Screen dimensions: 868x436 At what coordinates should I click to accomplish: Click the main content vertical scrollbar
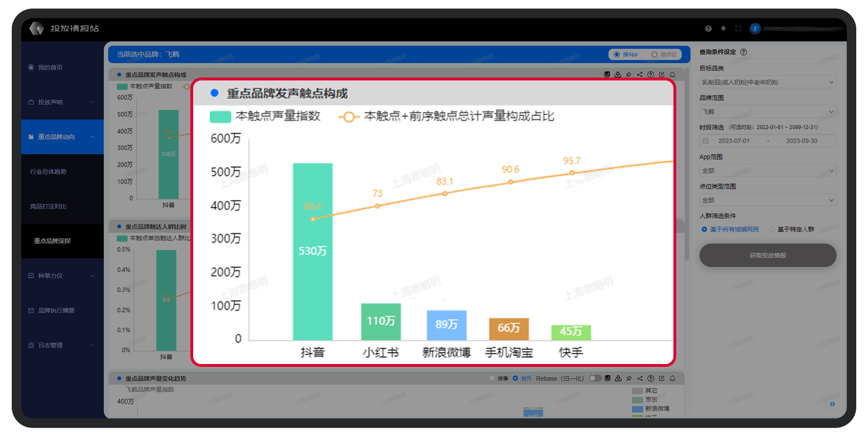(687, 165)
